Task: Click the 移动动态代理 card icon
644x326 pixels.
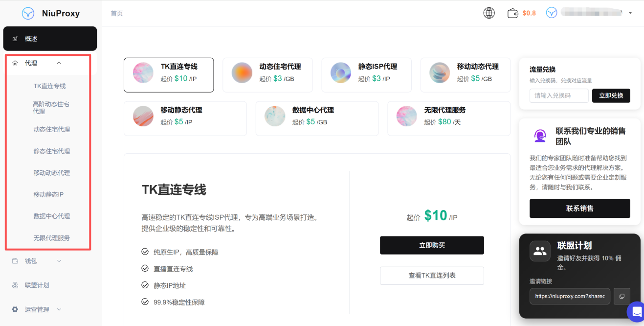Action: click(x=440, y=73)
